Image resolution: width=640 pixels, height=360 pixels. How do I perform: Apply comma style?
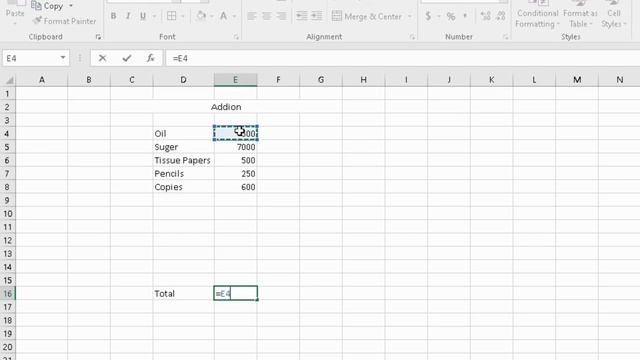coord(465,16)
